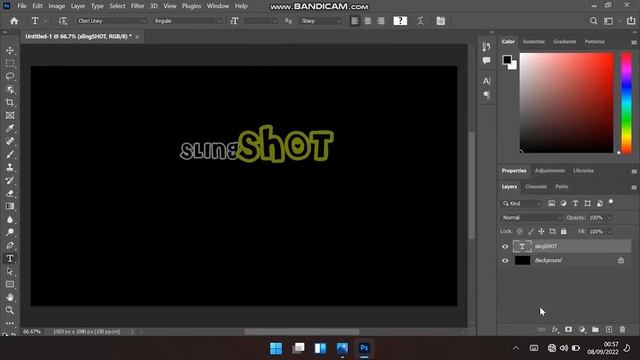Viewport: 640px width, 360px height.
Task: Select the Hand tool
Action: pyautogui.click(x=10, y=297)
